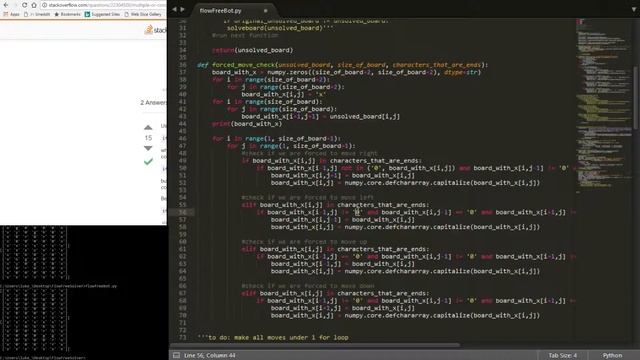Click the Sublime minimap preview
The image size is (640, 360).
pyautogui.click(x=603, y=106)
